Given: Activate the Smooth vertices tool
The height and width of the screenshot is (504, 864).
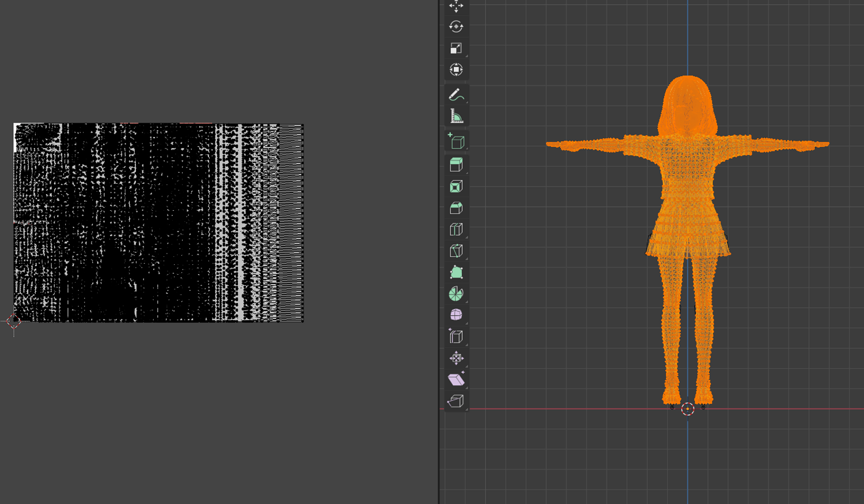Looking at the screenshot, I should 456,315.
